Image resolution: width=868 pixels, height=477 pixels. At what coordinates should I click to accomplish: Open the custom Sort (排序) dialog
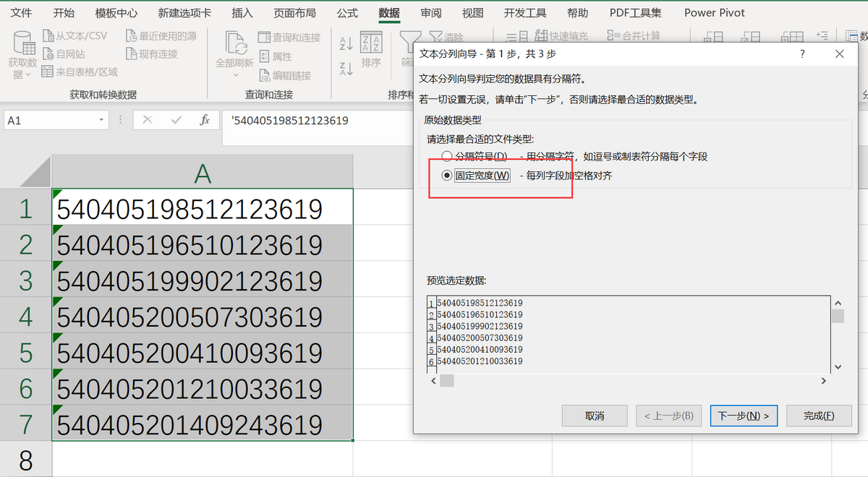[x=371, y=51]
